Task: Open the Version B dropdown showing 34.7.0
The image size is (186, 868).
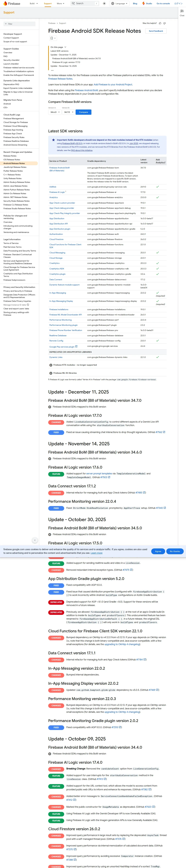Action: 69,112
